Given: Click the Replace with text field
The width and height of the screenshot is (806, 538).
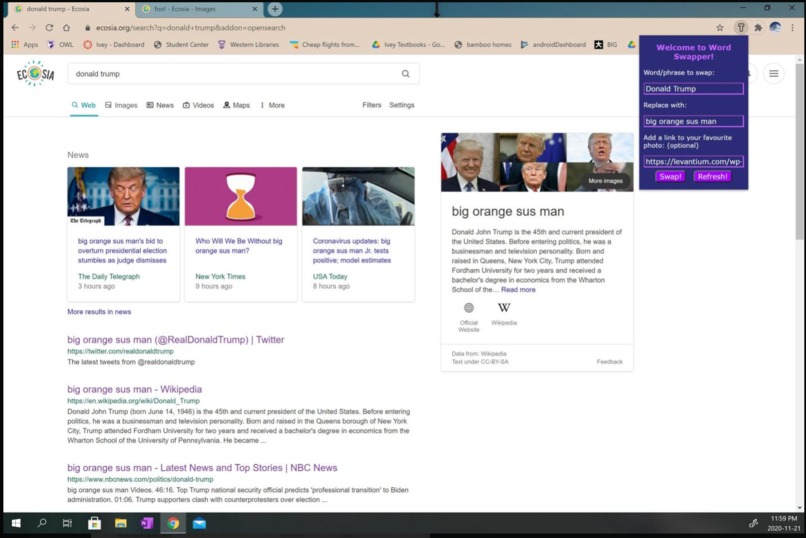Looking at the screenshot, I should 693,121.
